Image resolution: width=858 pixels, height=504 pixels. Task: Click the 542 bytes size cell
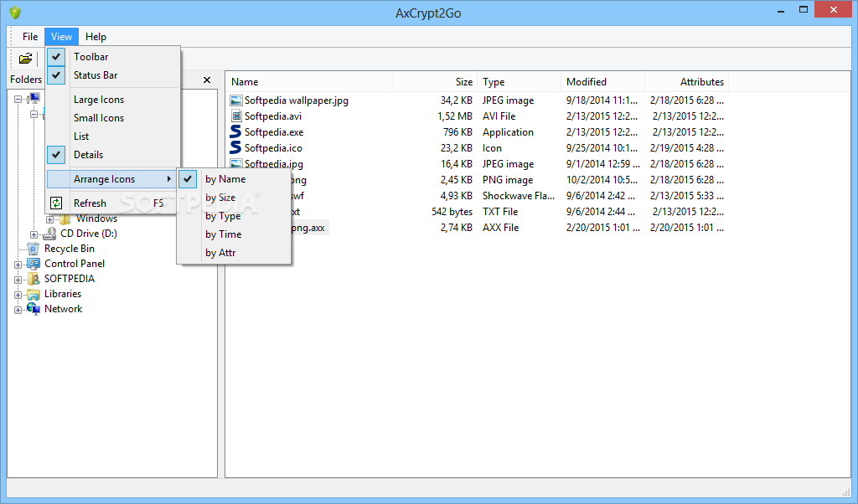pos(452,212)
